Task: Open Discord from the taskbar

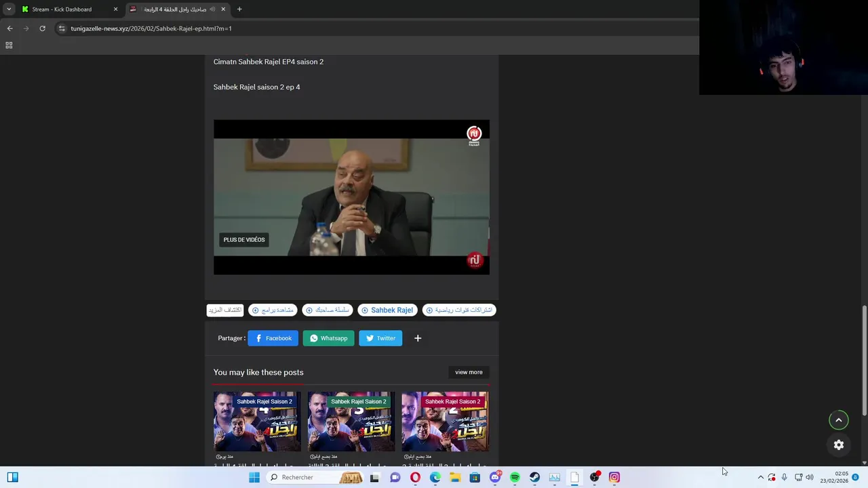Action: [495, 477]
